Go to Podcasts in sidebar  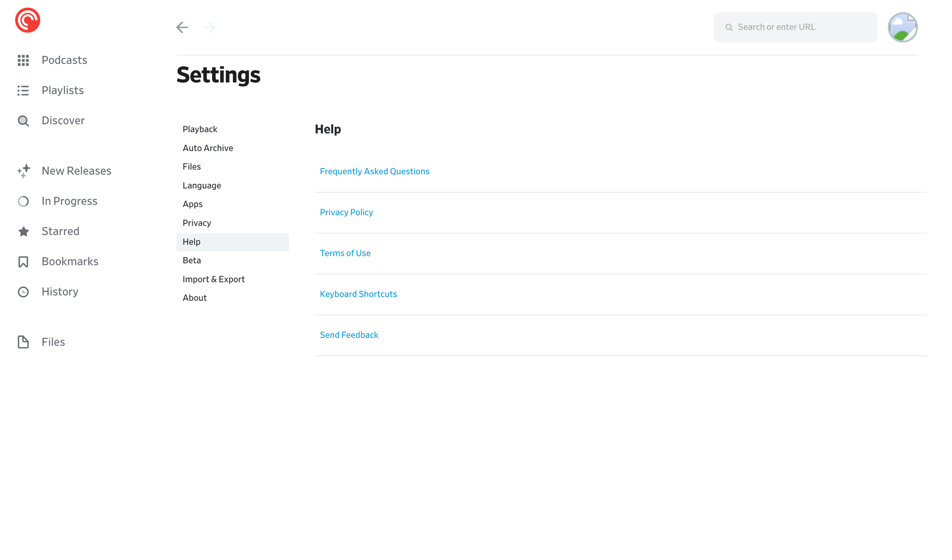tap(64, 60)
